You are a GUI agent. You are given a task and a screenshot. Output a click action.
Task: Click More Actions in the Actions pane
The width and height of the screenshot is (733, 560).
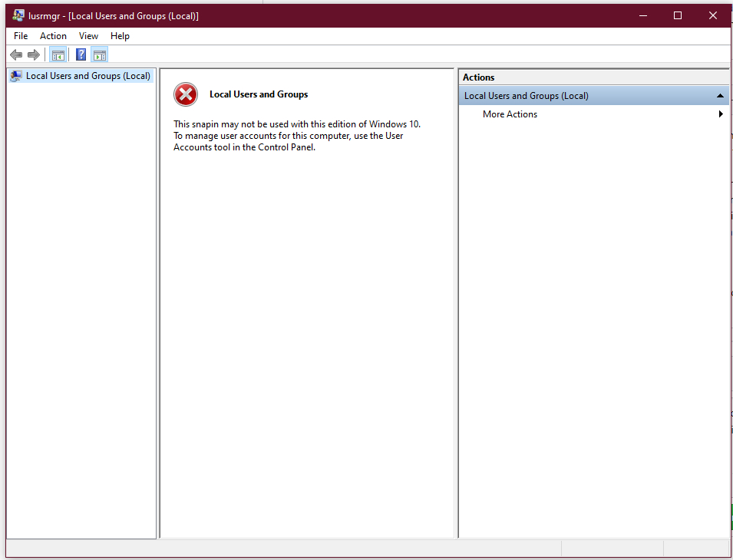(x=510, y=114)
